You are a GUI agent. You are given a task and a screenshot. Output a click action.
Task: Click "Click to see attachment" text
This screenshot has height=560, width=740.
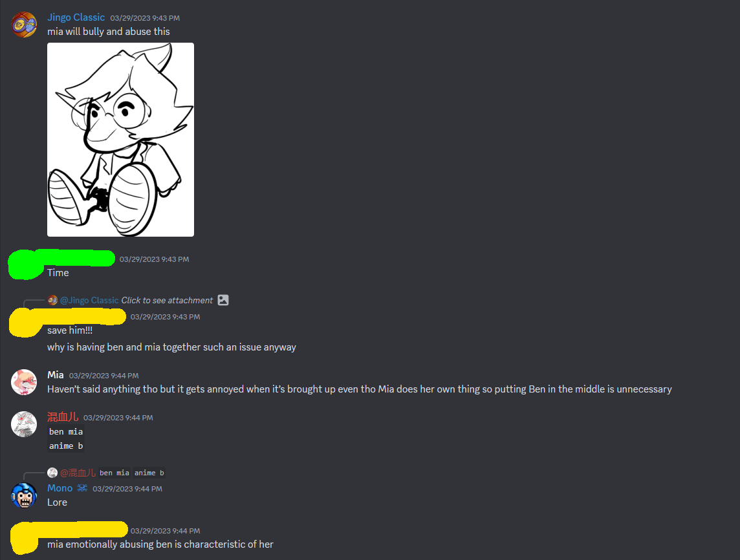coord(167,300)
